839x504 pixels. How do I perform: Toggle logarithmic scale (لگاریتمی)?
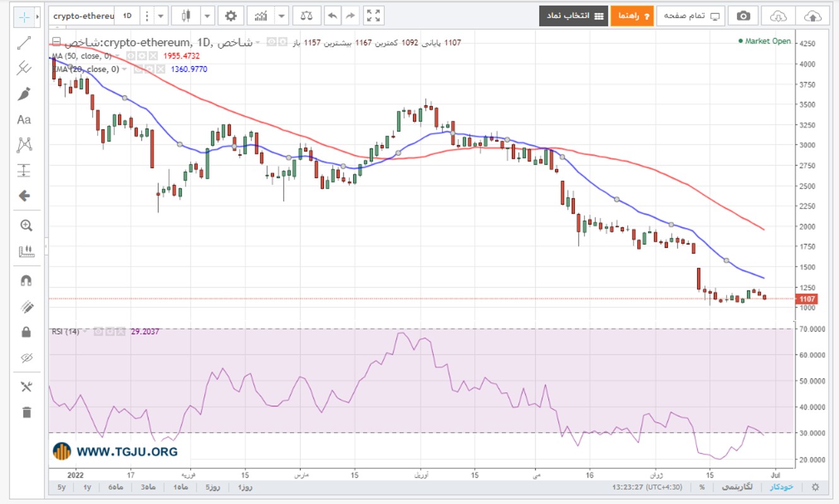pos(736,487)
